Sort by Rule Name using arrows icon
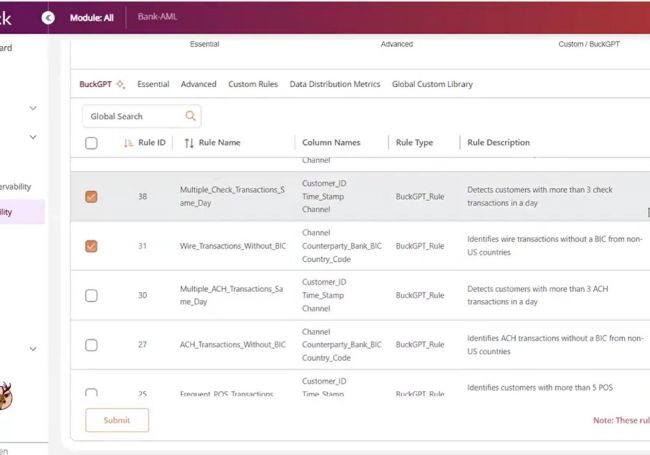This screenshot has width=650, height=455. [189, 143]
